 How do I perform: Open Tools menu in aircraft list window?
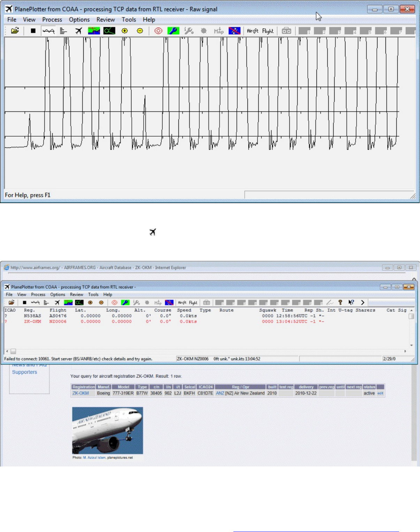tap(93, 294)
